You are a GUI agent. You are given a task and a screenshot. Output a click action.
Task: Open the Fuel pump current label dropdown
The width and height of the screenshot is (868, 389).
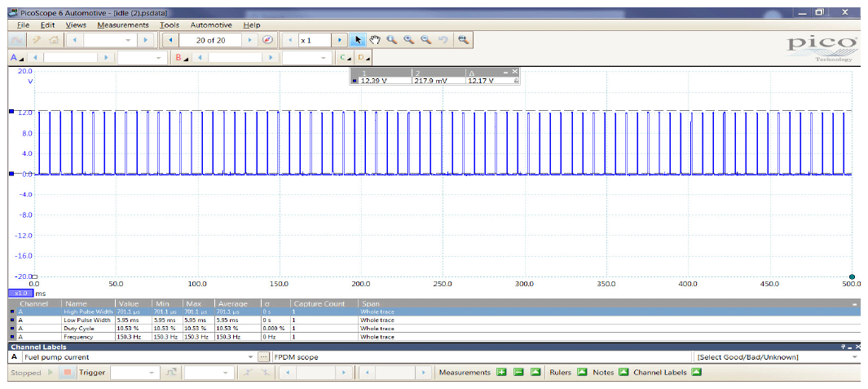(250, 357)
